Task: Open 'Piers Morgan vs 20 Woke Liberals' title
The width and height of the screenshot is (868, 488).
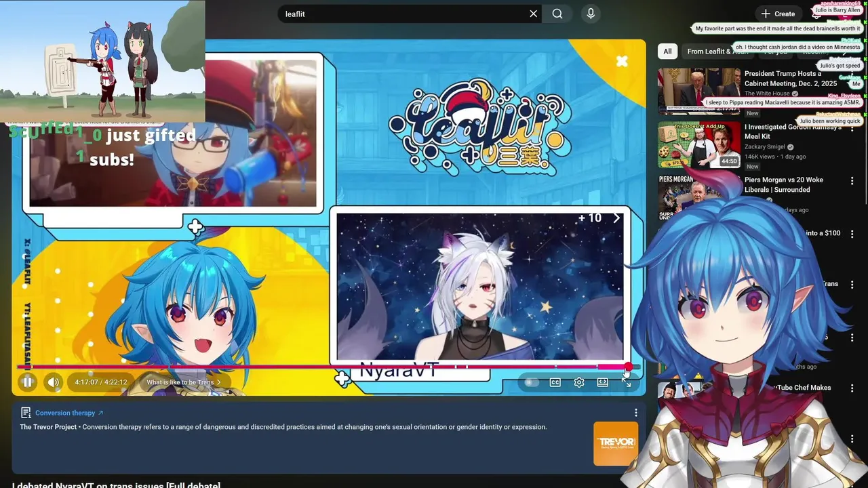Action: pyautogui.click(x=784, y=184)
